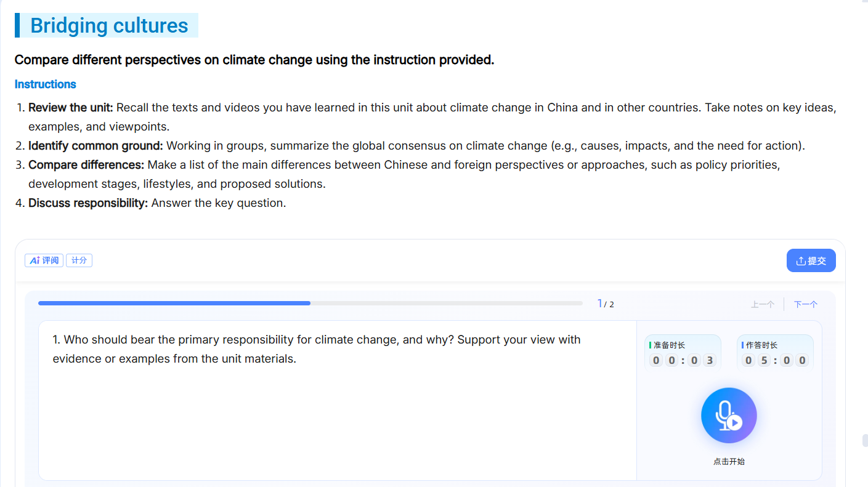Image resolution: width=868 pixels, height=487 pixels.
Task: Select the Identify common ground instruction
Action: click(416, 146)
